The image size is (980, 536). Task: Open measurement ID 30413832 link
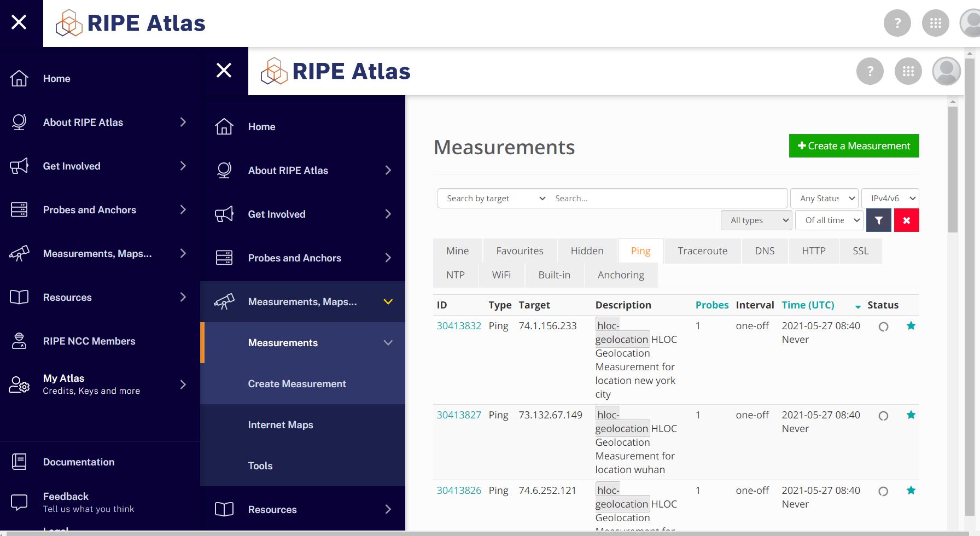click(x=458, y=326)
